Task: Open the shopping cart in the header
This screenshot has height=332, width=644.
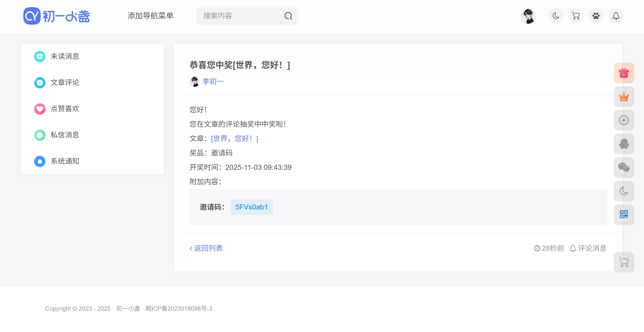Action: [576, 16]
